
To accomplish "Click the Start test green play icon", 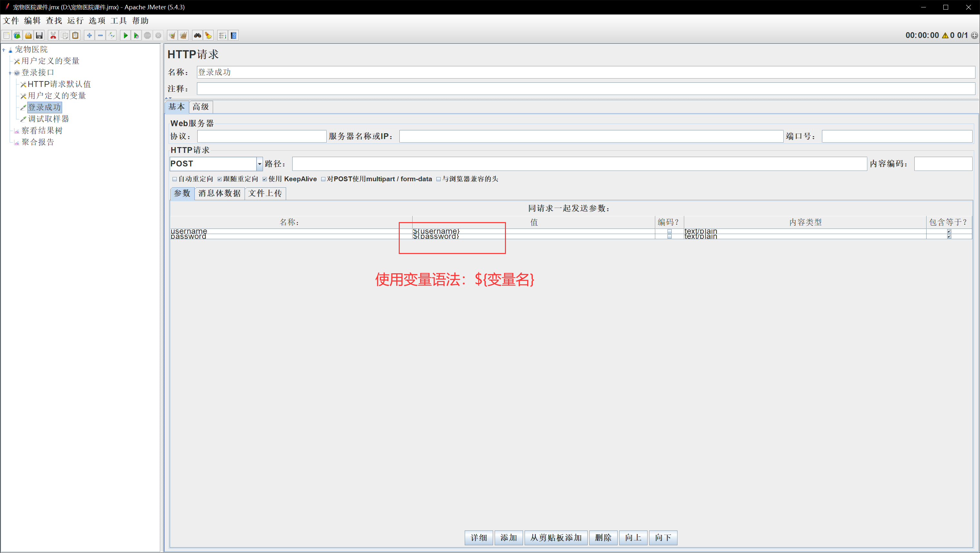I will tap(125, 35).
